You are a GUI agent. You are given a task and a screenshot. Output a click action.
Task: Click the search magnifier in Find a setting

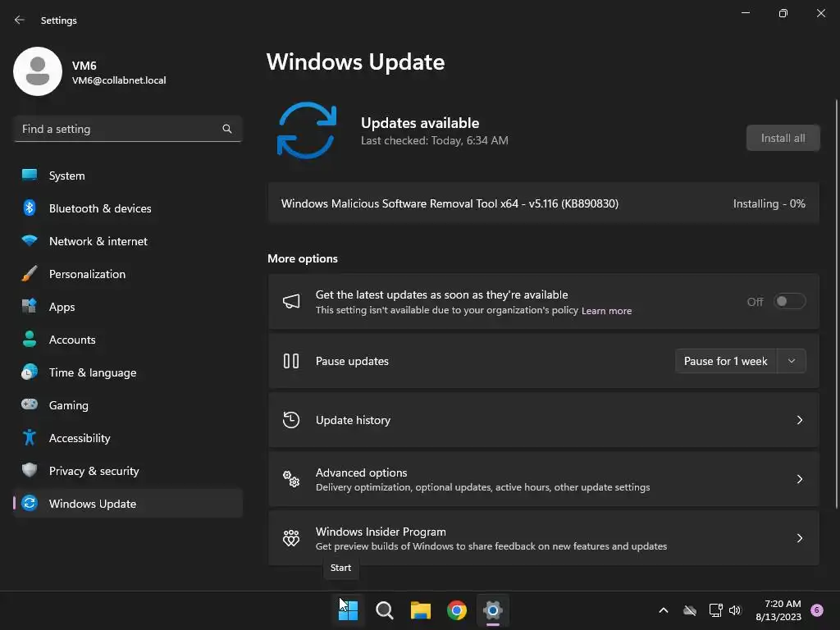[x=227, y=129]
